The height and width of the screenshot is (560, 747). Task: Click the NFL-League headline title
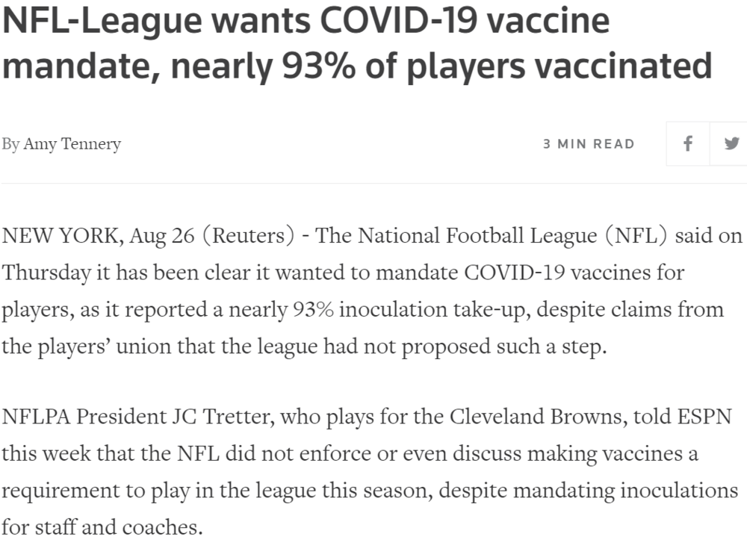[356, 45]
